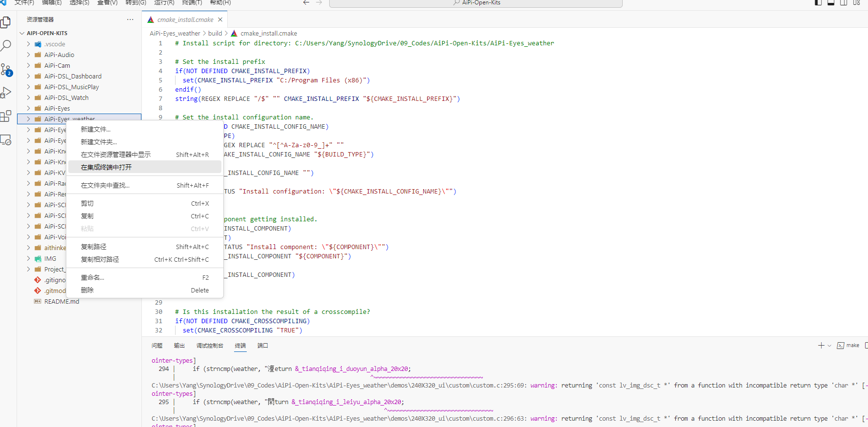Click AiPi-Eyes_weather breadcrumb segment
Screen dimensions: 868x427
[x=175, y=33]
